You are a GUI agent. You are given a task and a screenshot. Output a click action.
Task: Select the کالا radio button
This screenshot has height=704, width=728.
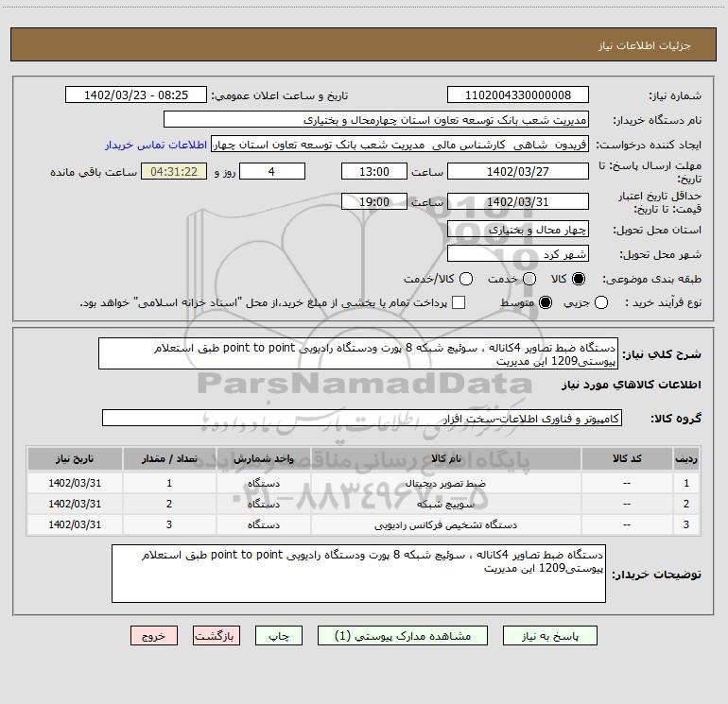(x=579, y=279)
